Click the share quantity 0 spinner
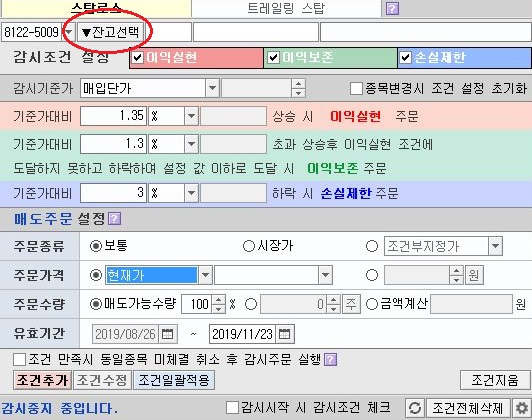 [x=333, y=304]
